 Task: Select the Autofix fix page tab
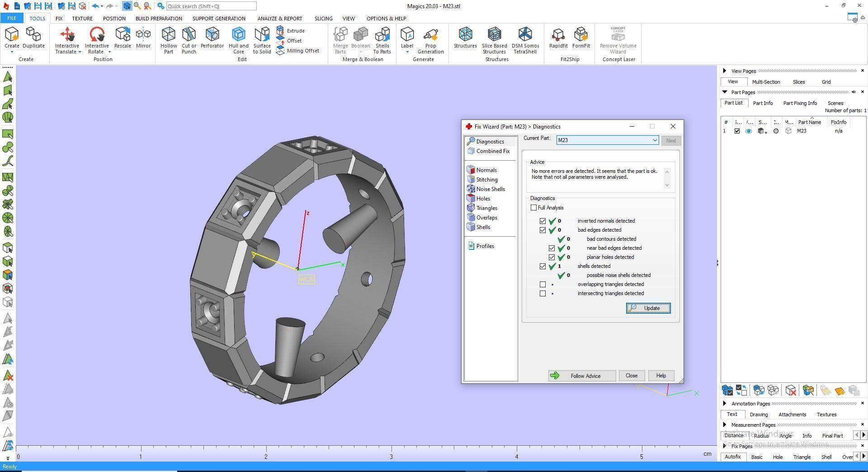click(733, 457)
